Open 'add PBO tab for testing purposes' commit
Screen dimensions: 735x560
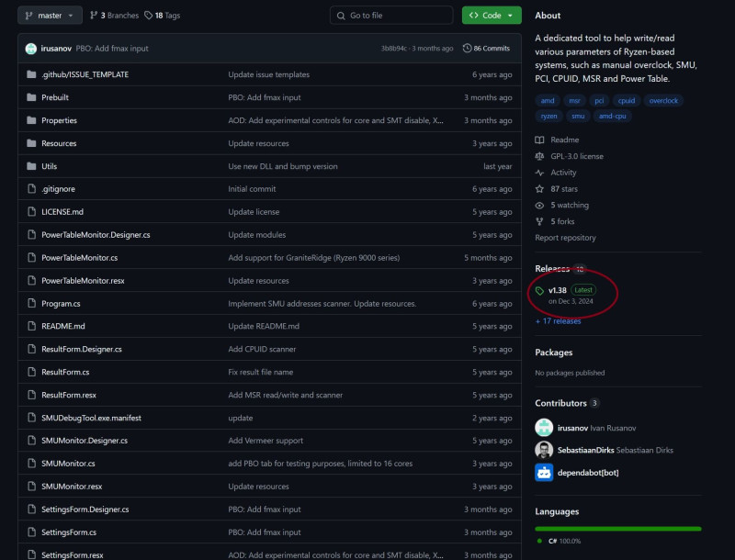[x=320, y=463]
